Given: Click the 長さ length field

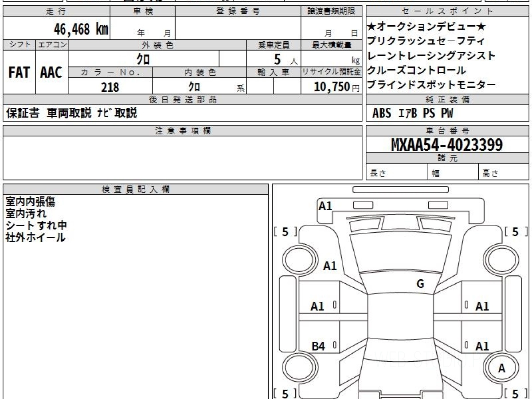Looking at the screenshot, I should click(x=397, y=172).
